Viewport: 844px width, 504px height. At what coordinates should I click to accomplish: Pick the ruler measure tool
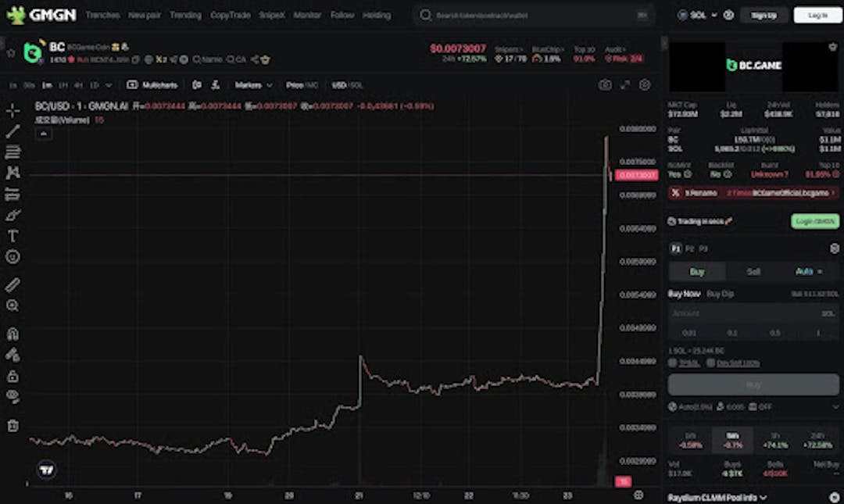pyautogui.click(x=13, y=284)
